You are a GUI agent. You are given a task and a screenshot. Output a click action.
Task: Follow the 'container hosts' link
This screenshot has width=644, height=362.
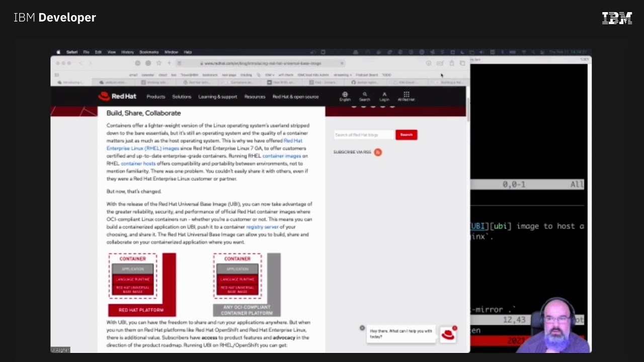138,163
